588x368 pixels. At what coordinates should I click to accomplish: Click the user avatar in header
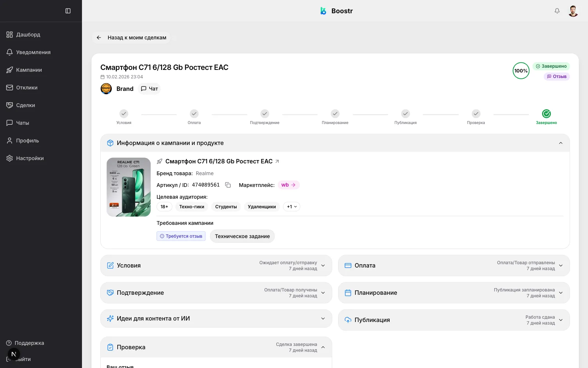(x=573, y=11)
